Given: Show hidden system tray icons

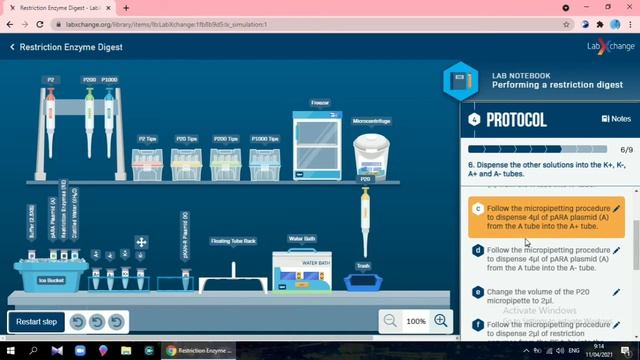Looking at the screenshot, I should pyautogui.click(x=526, y=351).
